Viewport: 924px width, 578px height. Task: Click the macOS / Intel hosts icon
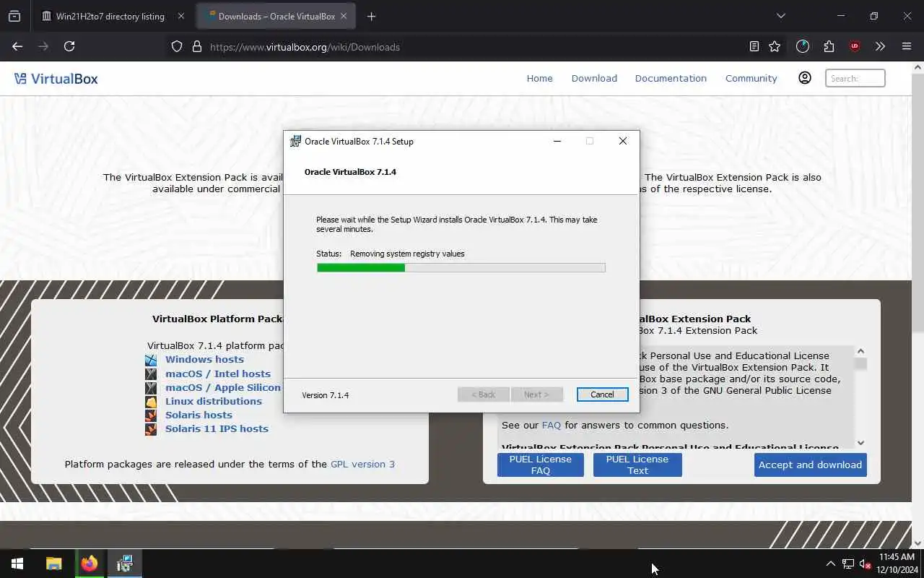coord(151,374)
